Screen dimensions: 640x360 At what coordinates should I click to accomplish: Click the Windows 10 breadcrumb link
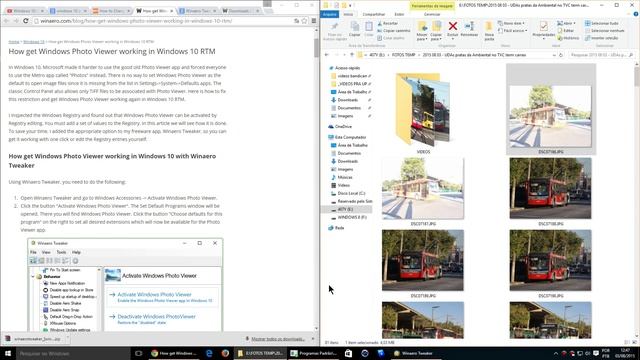[x=33, y=42]
